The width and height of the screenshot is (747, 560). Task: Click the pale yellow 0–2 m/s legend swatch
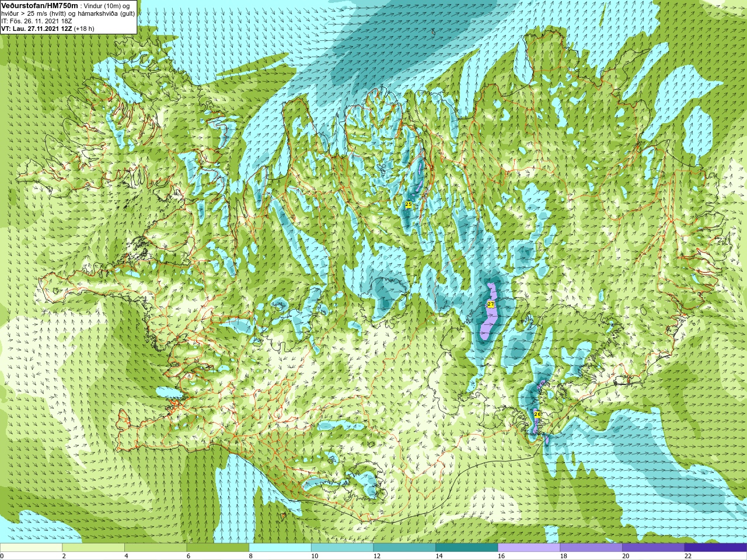(x=31, y=548)
